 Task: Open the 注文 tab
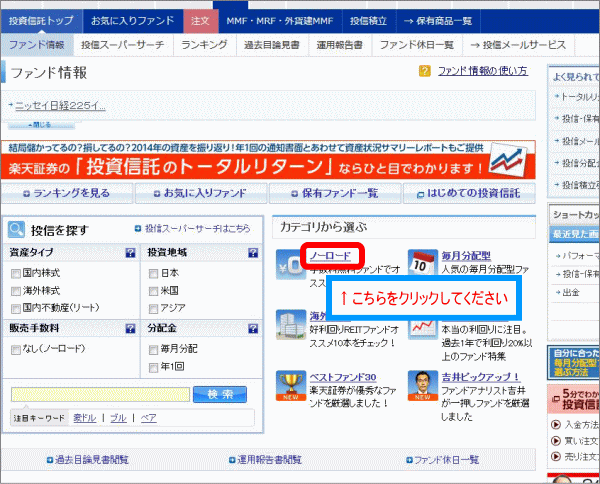(x=201, y=21)
